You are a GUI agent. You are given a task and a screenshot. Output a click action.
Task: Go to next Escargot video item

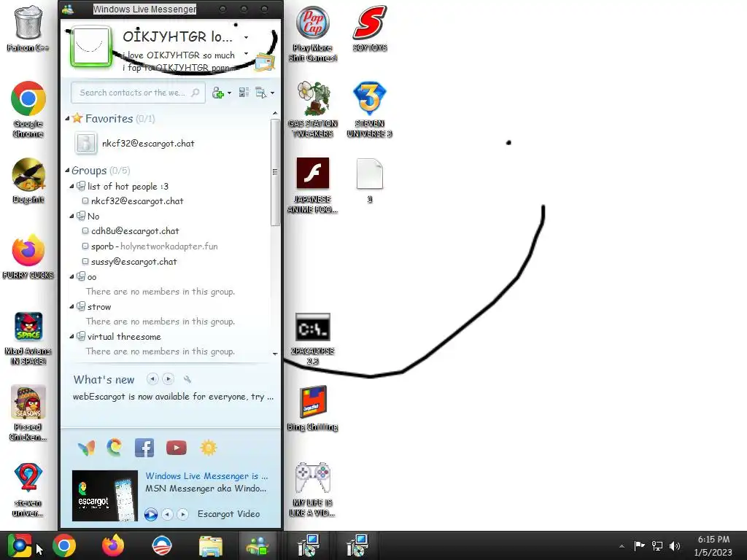click(182, 514)
